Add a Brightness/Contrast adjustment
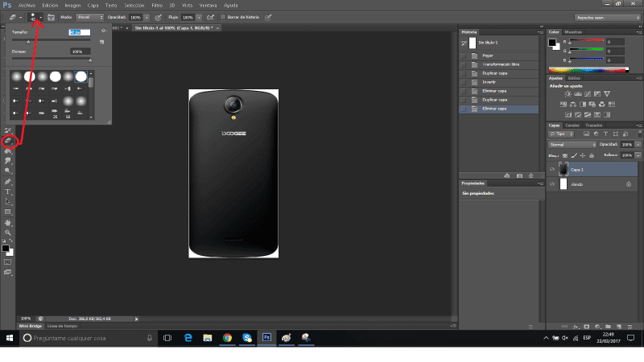The image size is (644, 362). [568, 94]
